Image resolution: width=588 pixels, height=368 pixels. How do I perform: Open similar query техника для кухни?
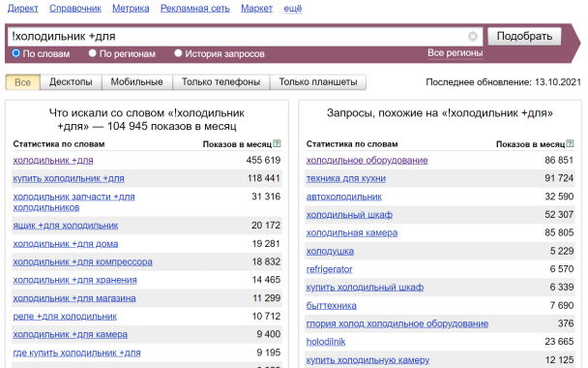[x=346, y=178]
